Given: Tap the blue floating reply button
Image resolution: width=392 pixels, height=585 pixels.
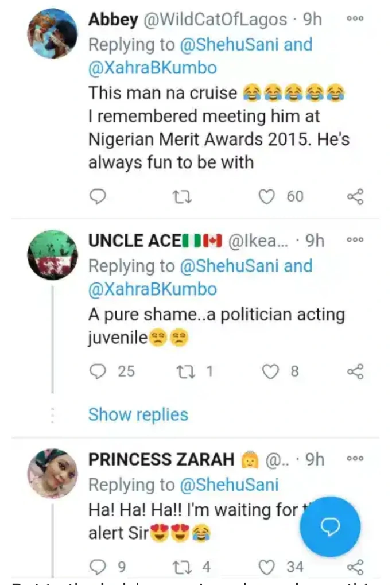Looking at the screenshot, I should [331, 526].
